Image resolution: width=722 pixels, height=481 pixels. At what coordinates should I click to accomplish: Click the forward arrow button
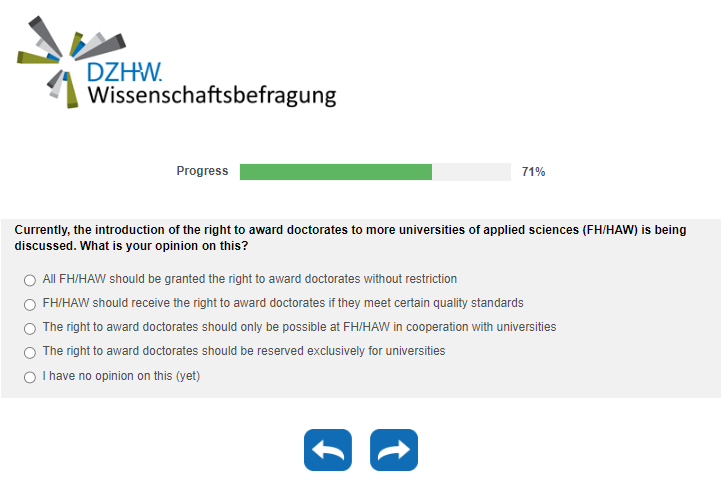pos(394,450)
